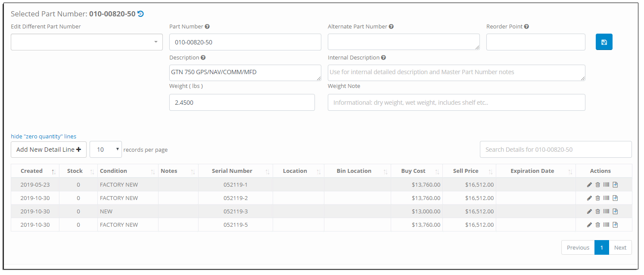This screenshot has width=644, height=275.
Task: Click the $13,000.00 buy cost cell
Action: 417,212
